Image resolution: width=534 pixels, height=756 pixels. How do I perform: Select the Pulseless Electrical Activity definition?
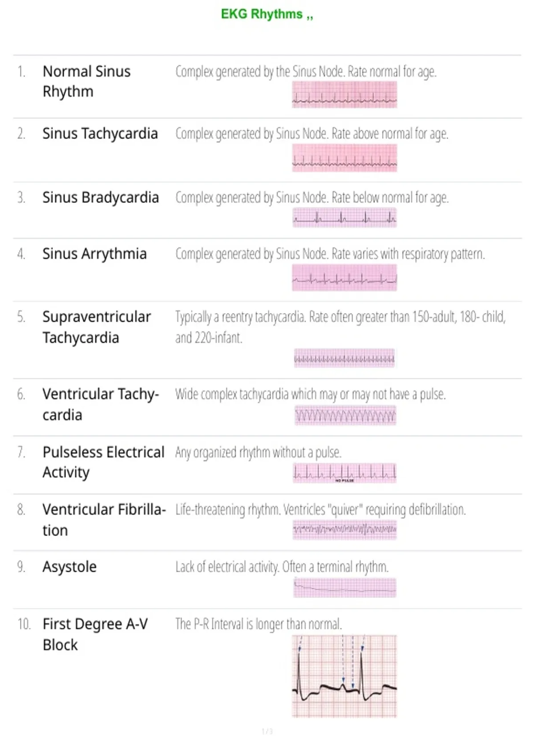click(x=258, y=453)
